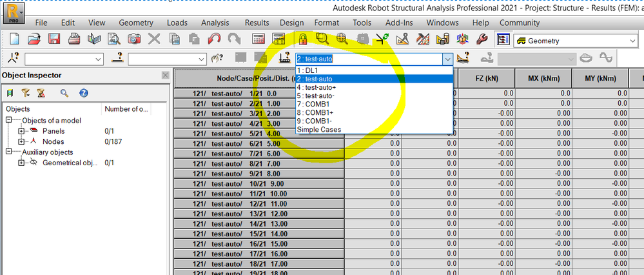Open the bar selection combo box

pos(168,59)
